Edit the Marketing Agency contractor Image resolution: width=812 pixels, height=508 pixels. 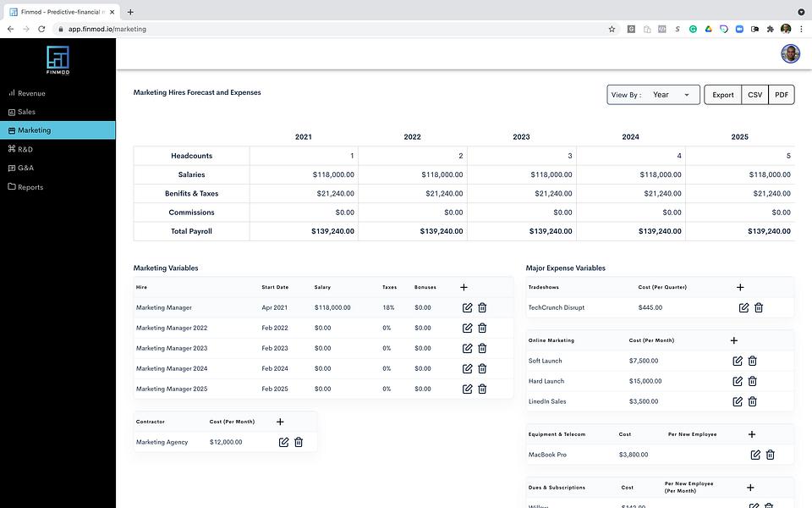(283, 442)
